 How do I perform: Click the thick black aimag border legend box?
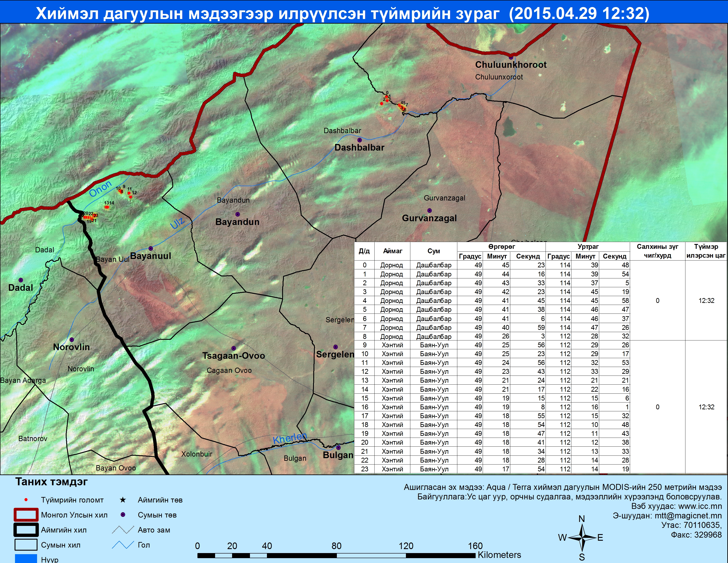click(26, 530)
